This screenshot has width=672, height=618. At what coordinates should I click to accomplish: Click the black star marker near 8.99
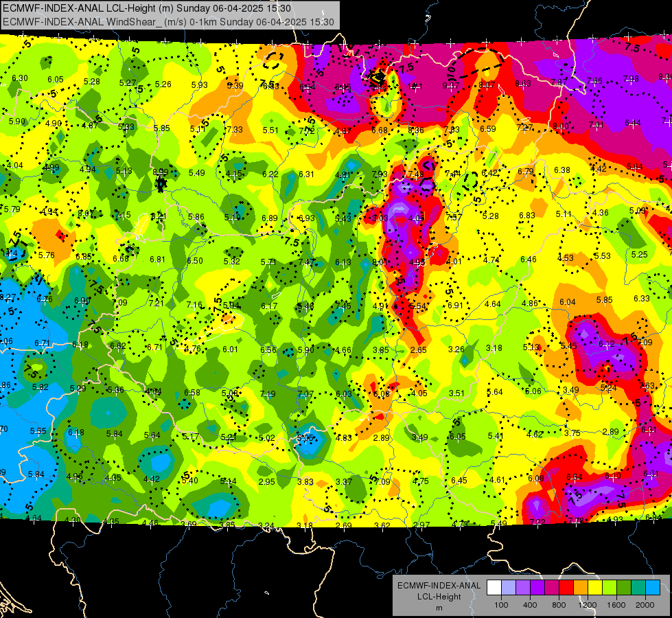pyautogui.click(x=161, y=184)
